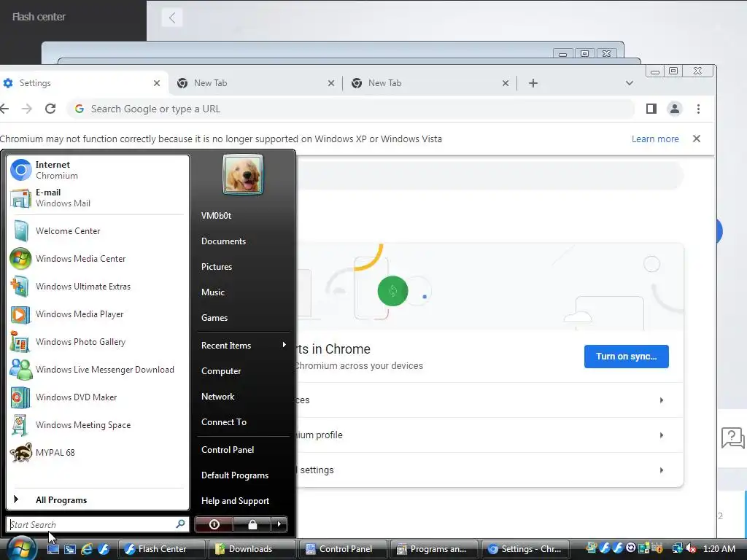747x560 pixels.
Task: Click the address bar search field
Action: 352,109
